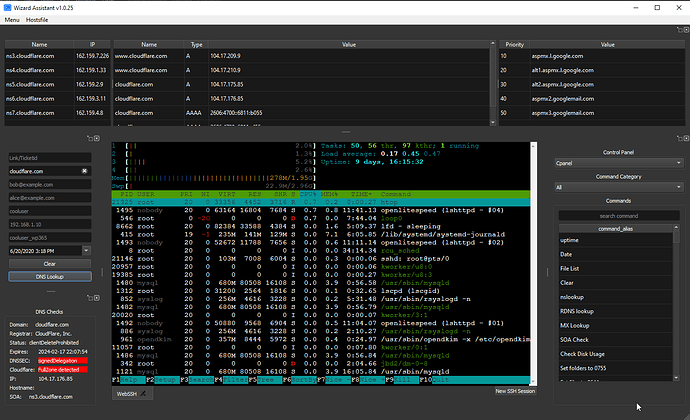This screenshot has width=690, height=420.
Task: Click the search command input field
Action: tap(619, 216)
